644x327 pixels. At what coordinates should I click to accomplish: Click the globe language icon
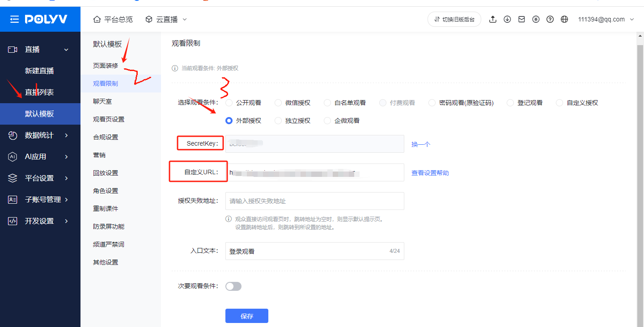[x=564, y=19]
